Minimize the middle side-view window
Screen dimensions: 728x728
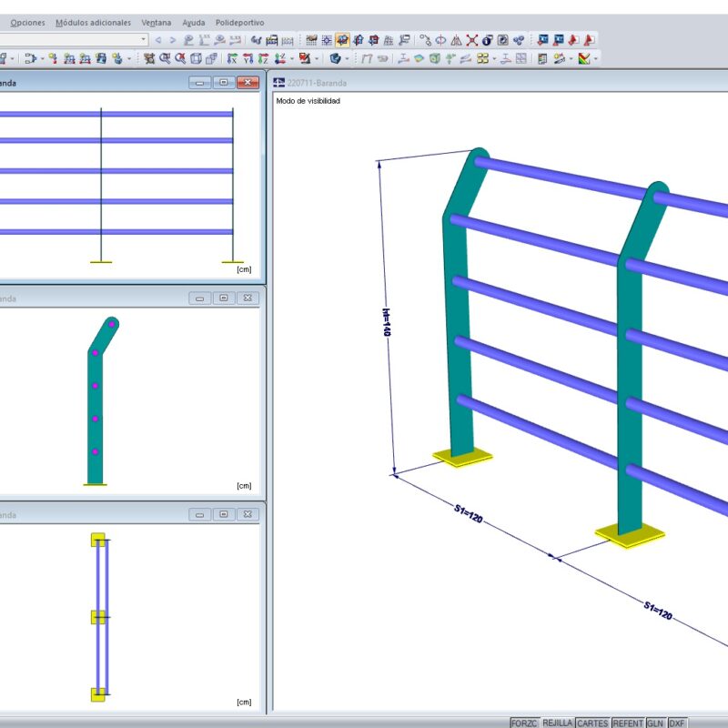(x=199, y=298)
